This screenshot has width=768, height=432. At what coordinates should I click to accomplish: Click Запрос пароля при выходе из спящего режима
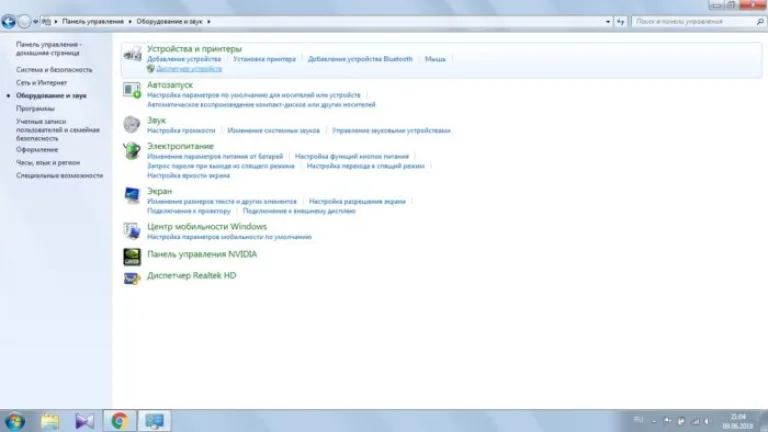click(221, 166)
